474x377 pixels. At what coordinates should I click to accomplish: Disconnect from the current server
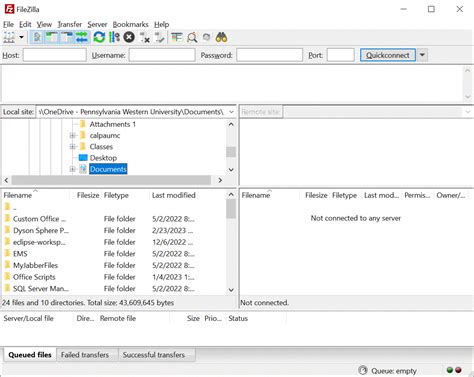(x=144, y=37)
